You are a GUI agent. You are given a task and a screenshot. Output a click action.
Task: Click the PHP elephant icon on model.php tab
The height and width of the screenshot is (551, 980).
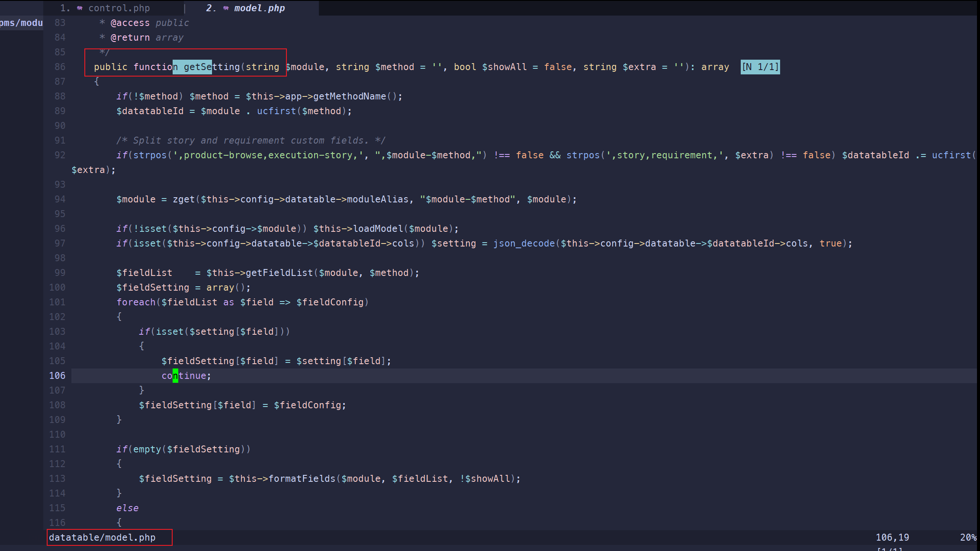pos(226,8)
